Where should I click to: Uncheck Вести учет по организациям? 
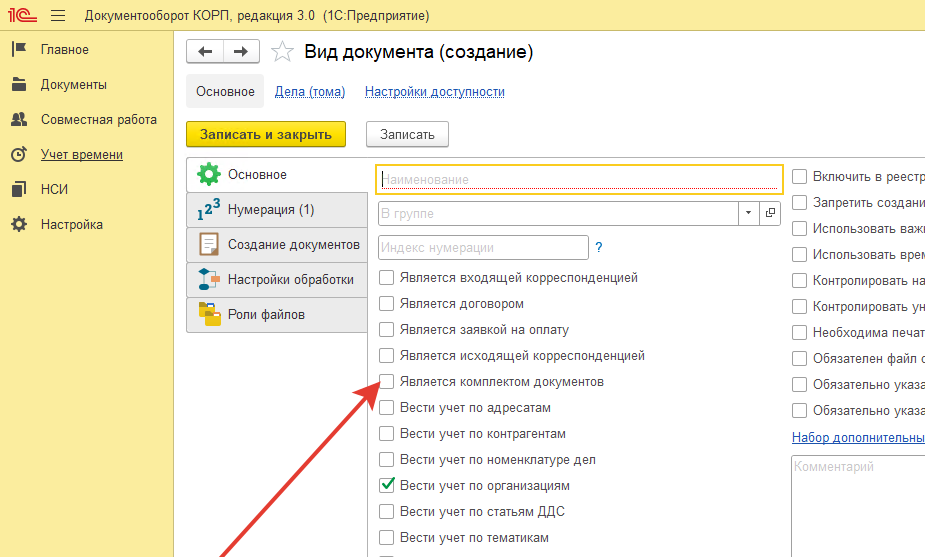tap(387, 486)
